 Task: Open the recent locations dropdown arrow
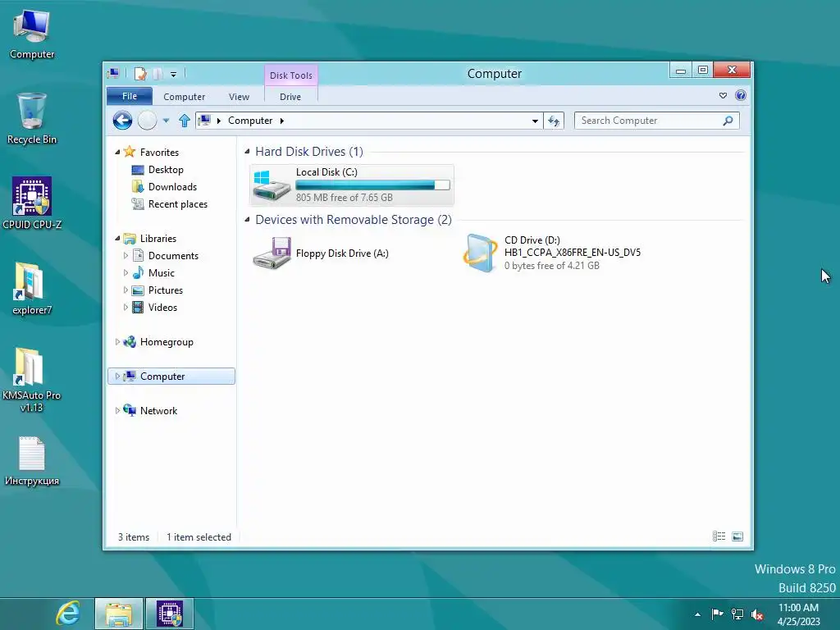166,121
